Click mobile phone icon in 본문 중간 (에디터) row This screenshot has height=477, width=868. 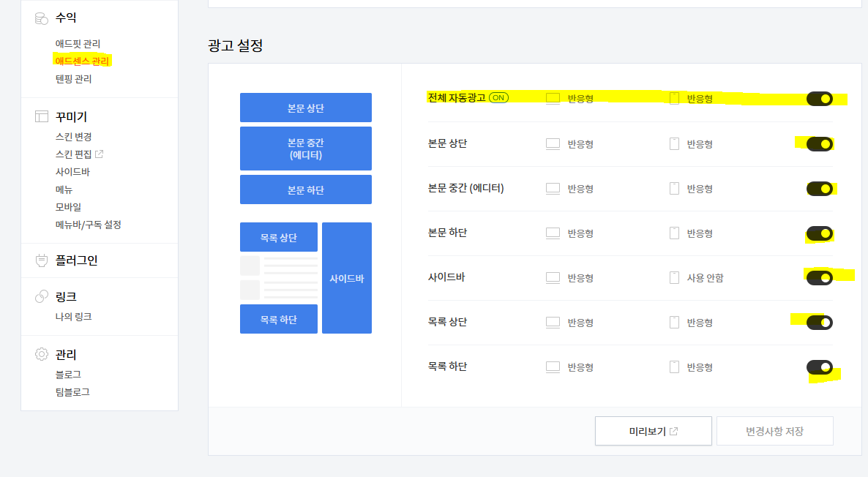coord(674,189)
